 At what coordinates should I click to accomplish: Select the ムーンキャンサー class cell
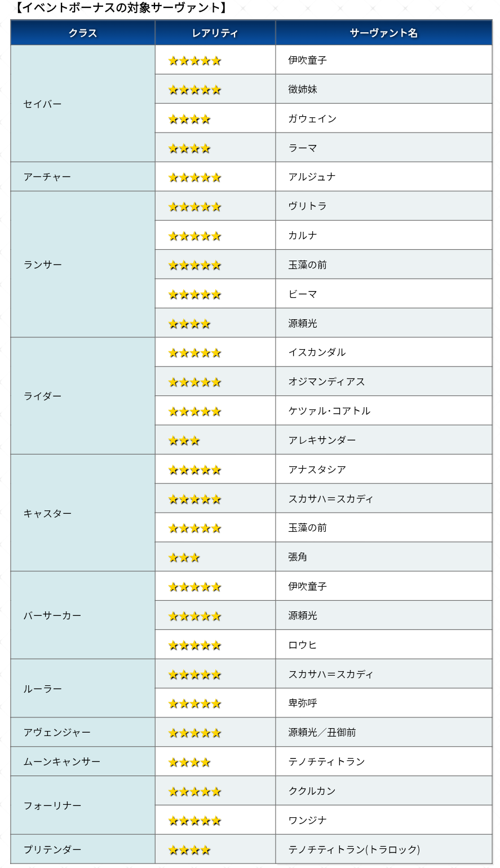click(83, 761)
